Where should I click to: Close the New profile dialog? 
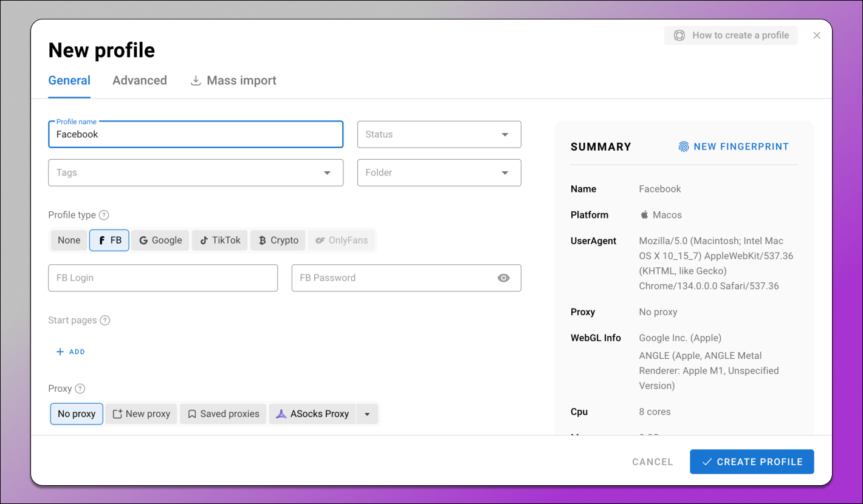click(x=817, y=35)
